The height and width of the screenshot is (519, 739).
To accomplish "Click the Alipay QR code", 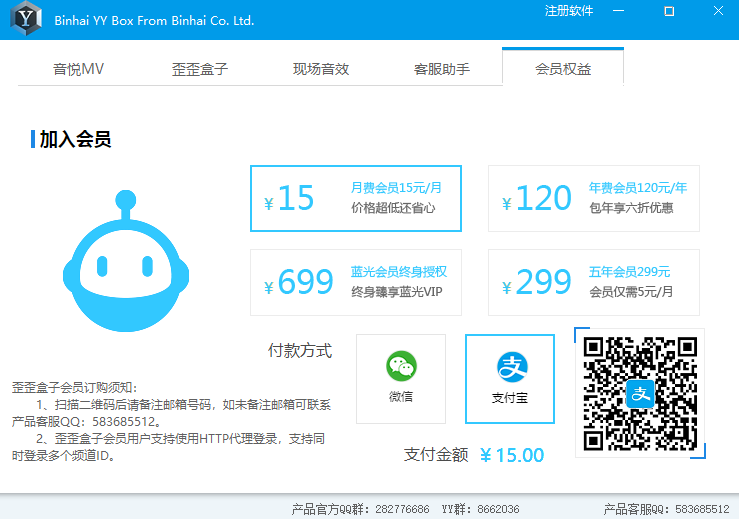I will coord(640,393).
